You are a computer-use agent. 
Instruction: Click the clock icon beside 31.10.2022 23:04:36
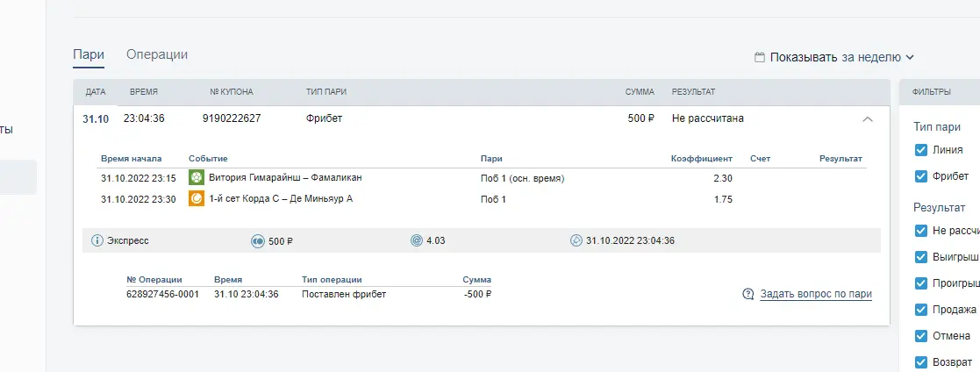[x=576, y=240]
